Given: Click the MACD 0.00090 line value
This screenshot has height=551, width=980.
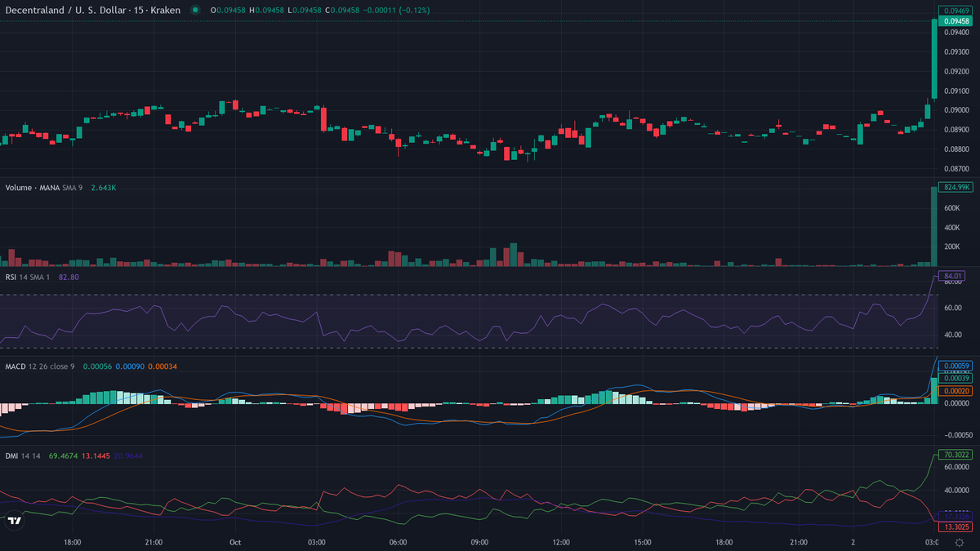Looking at the screenshot, I should coord(129,367).
